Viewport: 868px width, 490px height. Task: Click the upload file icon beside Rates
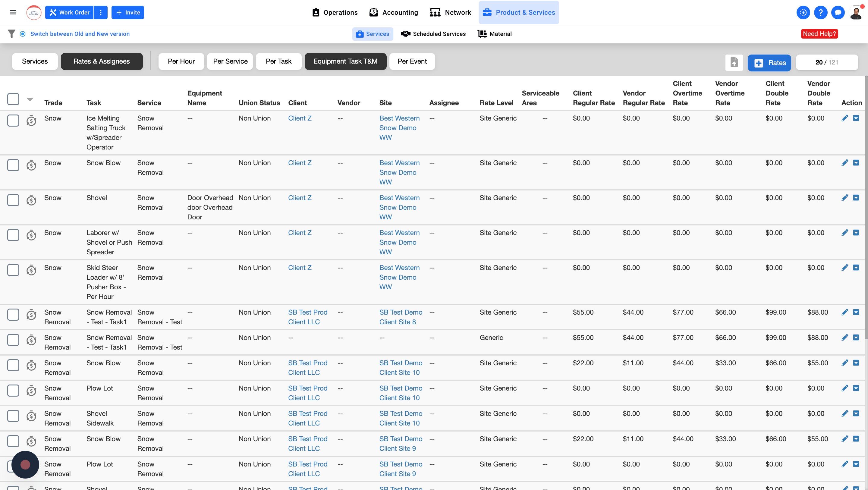click(x=734, y=62)
